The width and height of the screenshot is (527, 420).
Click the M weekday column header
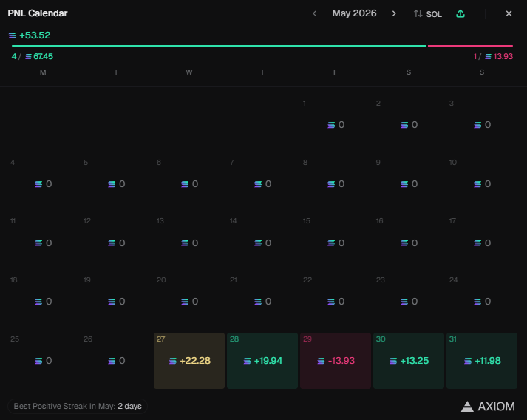(43, 72)
